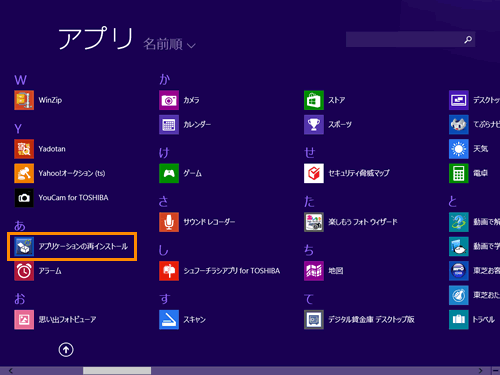
Task: Click the カレンダー label text
Action: point(197,125)
